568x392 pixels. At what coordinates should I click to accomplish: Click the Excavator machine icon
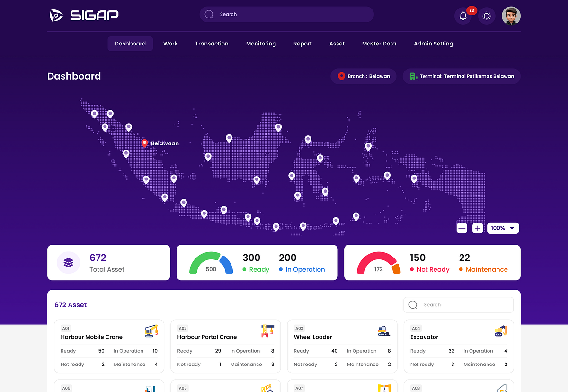(501, 330)
